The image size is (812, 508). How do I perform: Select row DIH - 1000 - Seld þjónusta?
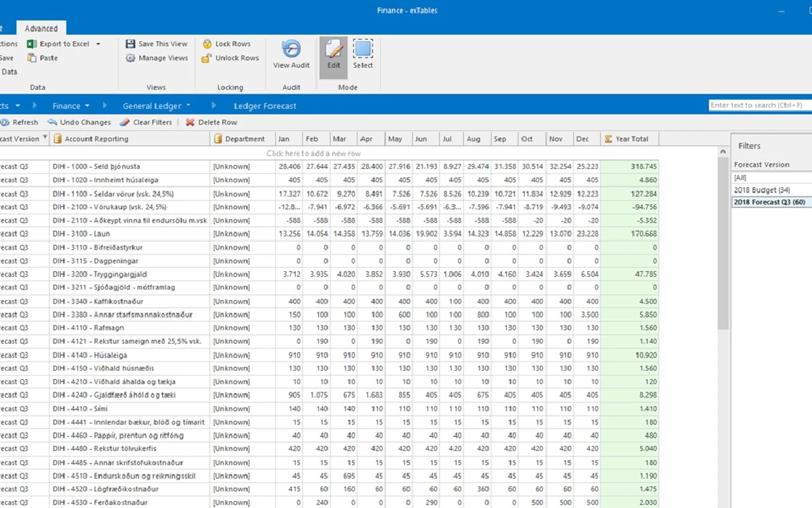coord(329,167)
